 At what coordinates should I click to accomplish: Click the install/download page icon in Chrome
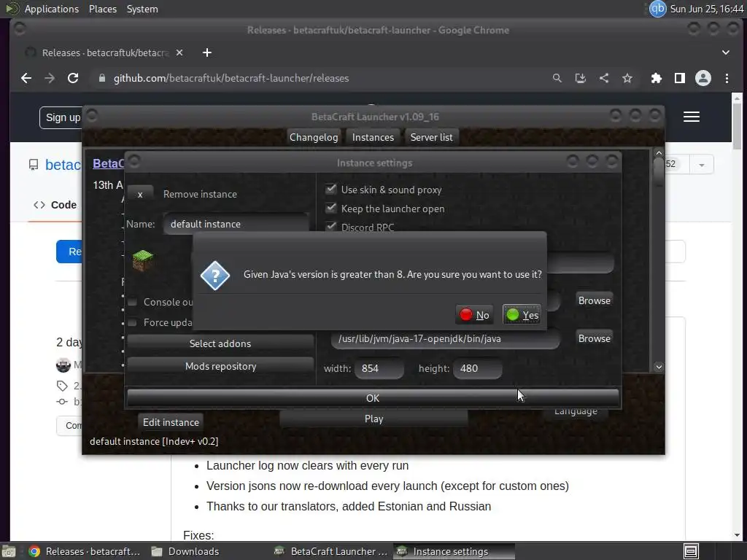[580, 78]
